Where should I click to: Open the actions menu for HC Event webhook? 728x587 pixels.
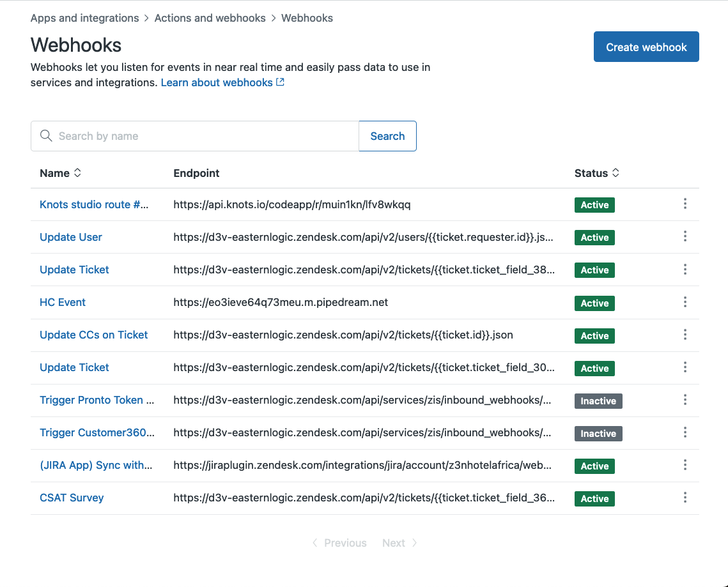coord(685,302)
